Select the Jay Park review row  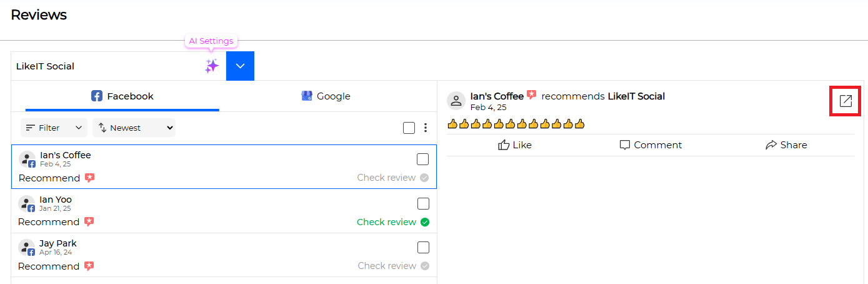[224, 255]
